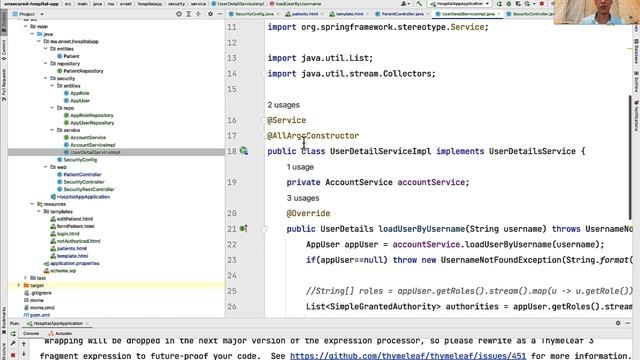Click loadUserByUsername in the breadcrumb bar
This screenshot has height=360, width=640.
[295, 4]
